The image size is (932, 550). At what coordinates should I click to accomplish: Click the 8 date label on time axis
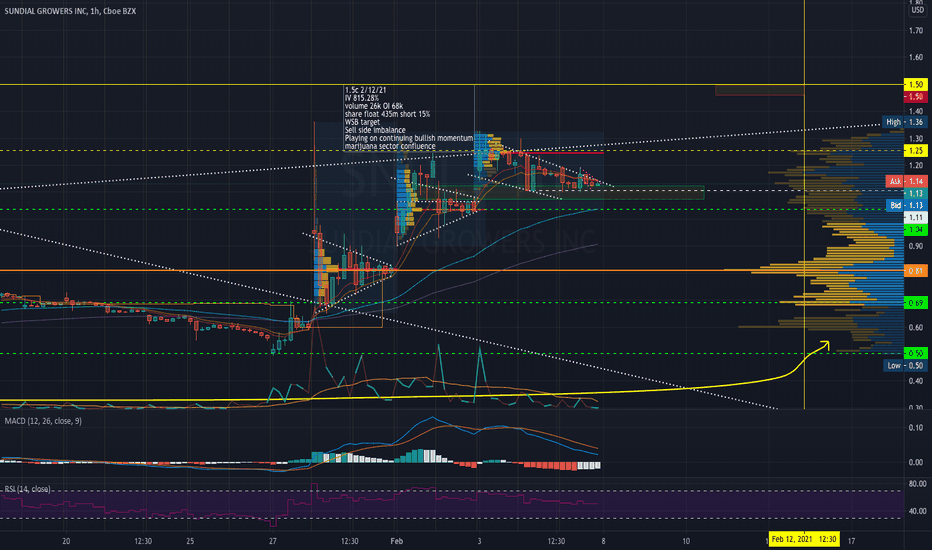(603, 541)
